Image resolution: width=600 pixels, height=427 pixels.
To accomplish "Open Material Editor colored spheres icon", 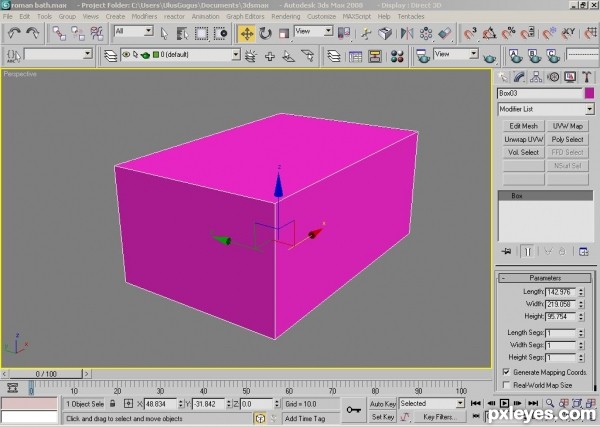I will click(x=397, y=56).
